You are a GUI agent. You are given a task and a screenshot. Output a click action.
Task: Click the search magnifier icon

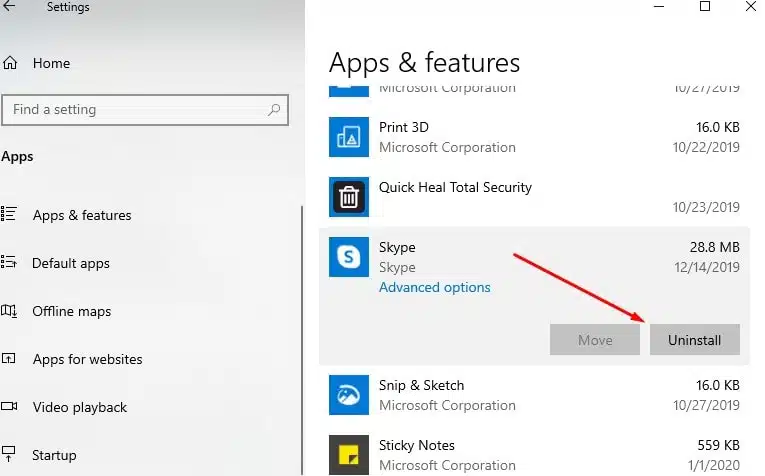(x=274, y=110)
